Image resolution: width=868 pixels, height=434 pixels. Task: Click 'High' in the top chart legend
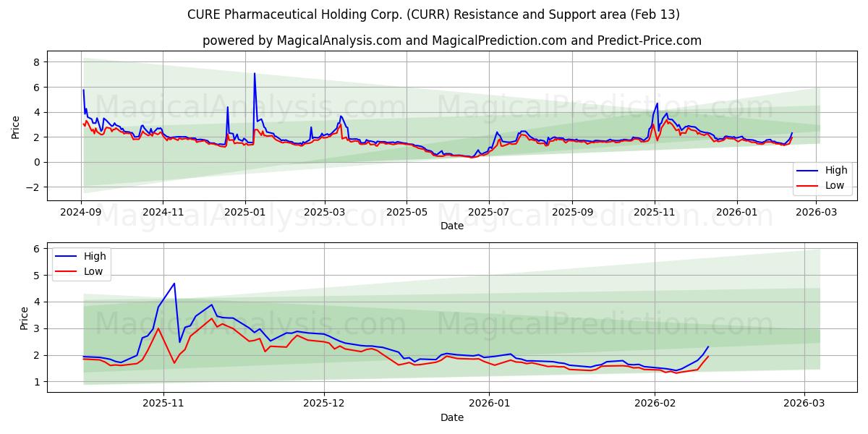coord(836,171)
